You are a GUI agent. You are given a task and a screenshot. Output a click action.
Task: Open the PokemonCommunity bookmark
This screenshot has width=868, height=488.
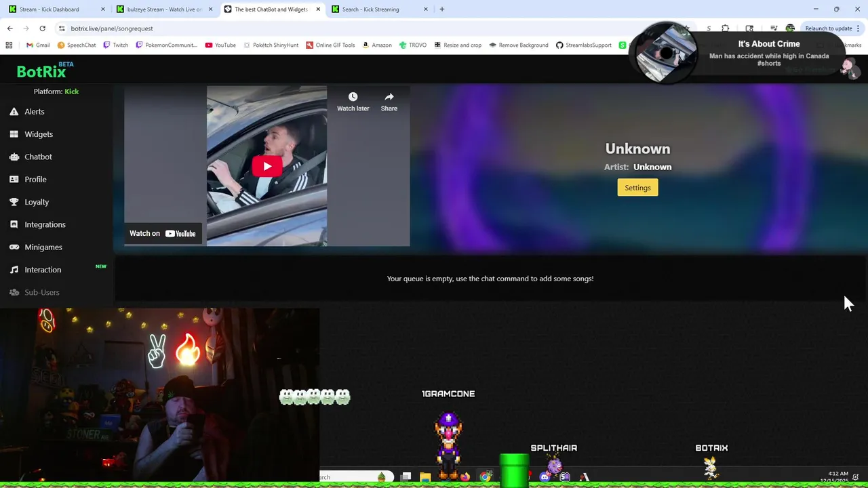(x=166, y=45)
